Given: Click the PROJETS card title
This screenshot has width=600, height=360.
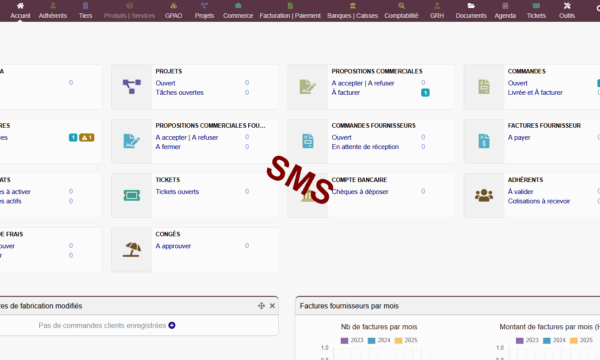Looking at the screenshot, I should 169,72.
